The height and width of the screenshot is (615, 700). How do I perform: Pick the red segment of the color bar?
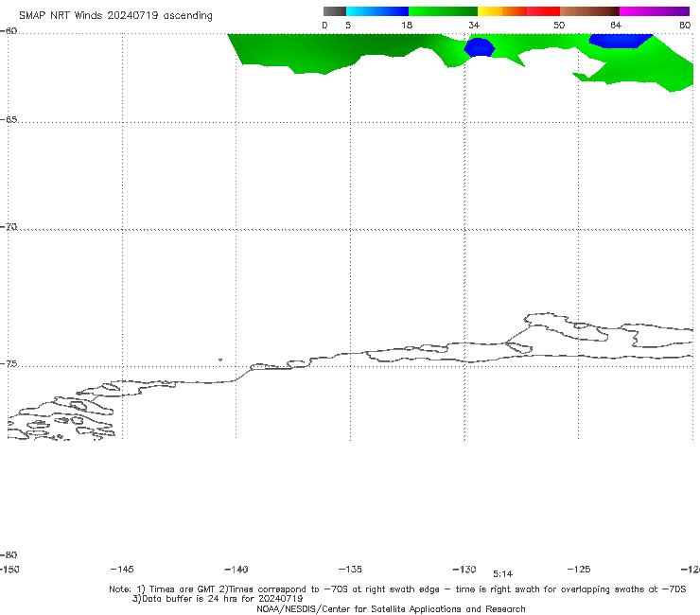point(543,11)
